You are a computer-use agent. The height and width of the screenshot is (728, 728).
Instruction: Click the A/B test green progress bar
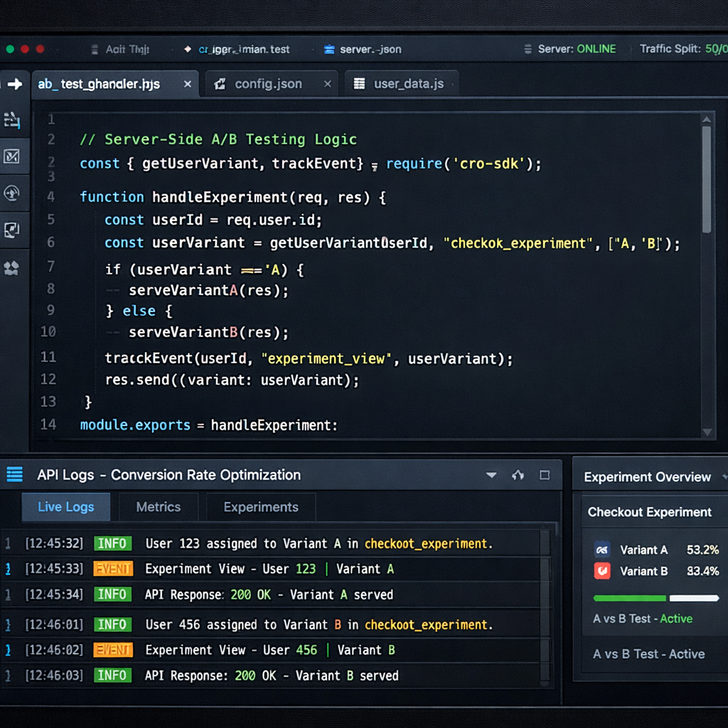point(629,598)
